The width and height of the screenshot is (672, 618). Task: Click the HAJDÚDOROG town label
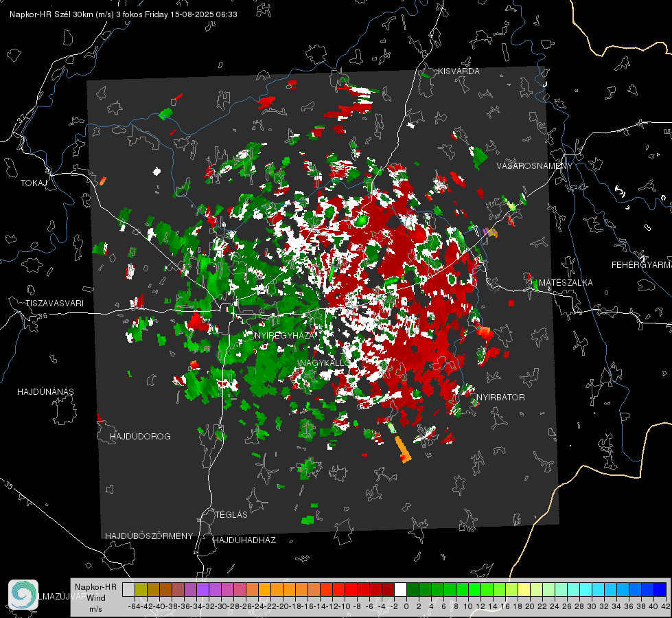140,437
